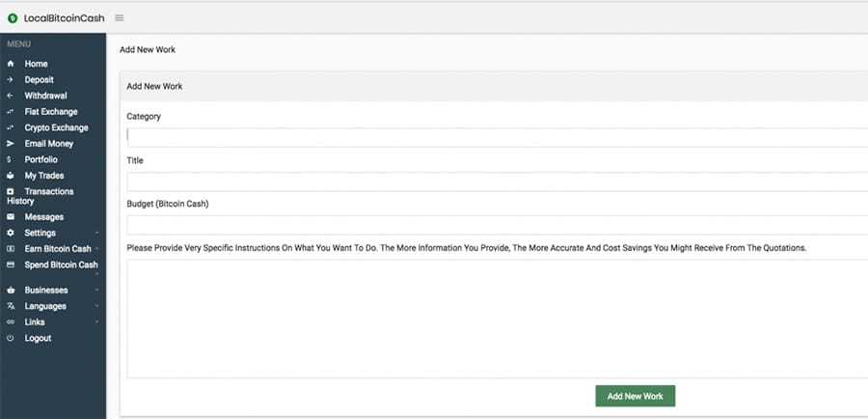Toggle the hamburger sidebar menu icon

pyautogui.click(x=120, y=17)
